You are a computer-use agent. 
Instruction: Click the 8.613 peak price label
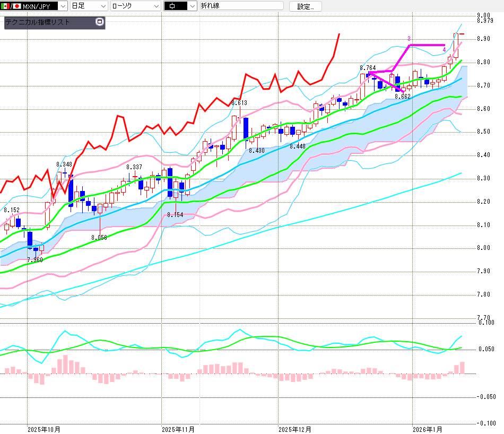click(240, 103)
